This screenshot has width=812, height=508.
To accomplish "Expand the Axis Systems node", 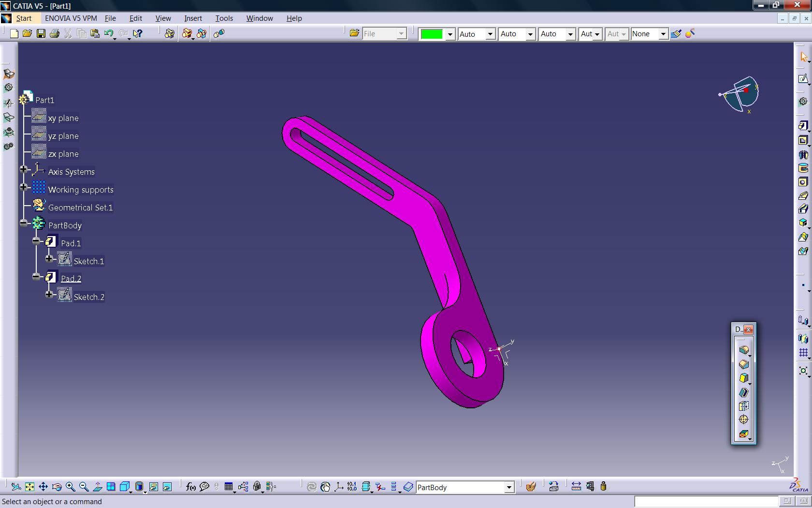I will (24, 169).
